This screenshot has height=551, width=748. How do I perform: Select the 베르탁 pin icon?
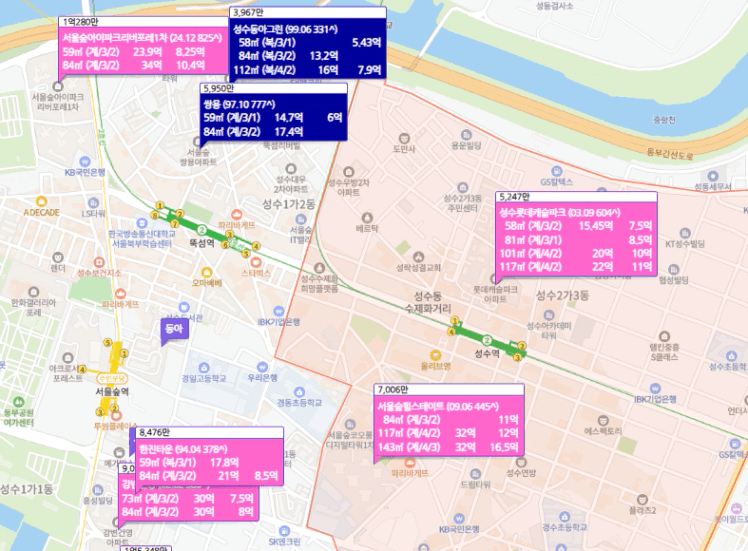(366, 218)
